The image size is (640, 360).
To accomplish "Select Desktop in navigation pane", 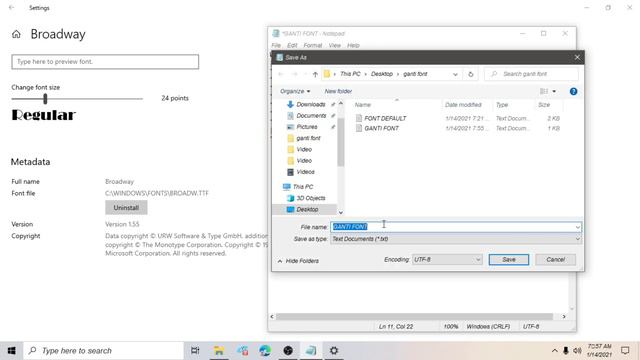I will click(307, 209).
